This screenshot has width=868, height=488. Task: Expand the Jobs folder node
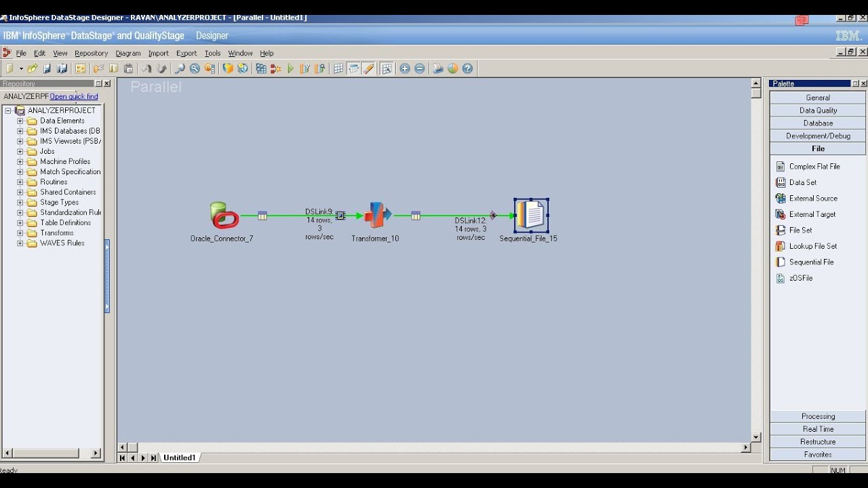click(x=20, y=152)
